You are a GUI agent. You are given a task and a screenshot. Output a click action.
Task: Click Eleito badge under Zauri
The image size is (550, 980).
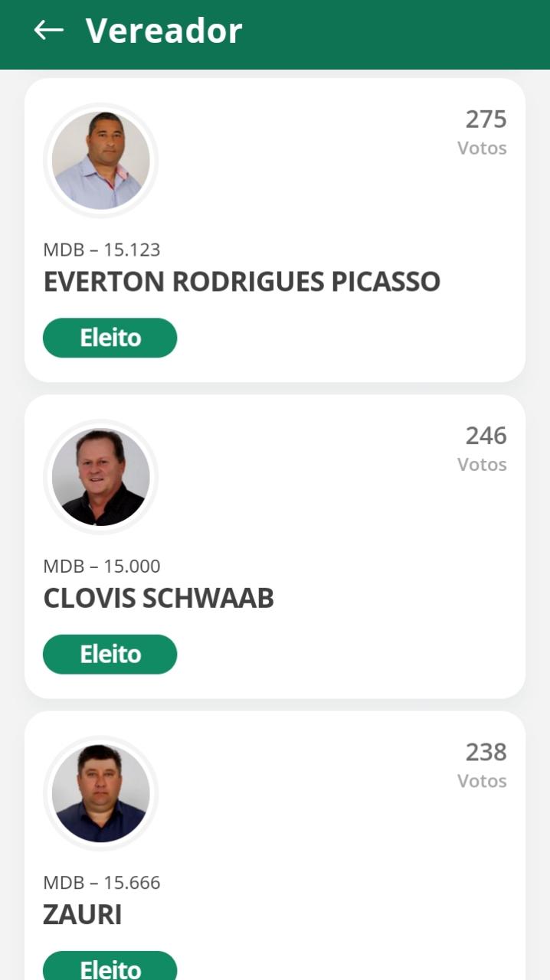[x=110, y=968]
